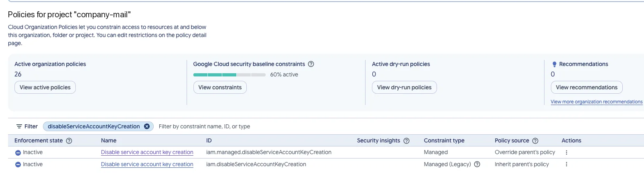Click the Managed (Legacy) constraint type text
Image resolution: width=644 pixels, height=173 pixels.
(x=447, y=164)
